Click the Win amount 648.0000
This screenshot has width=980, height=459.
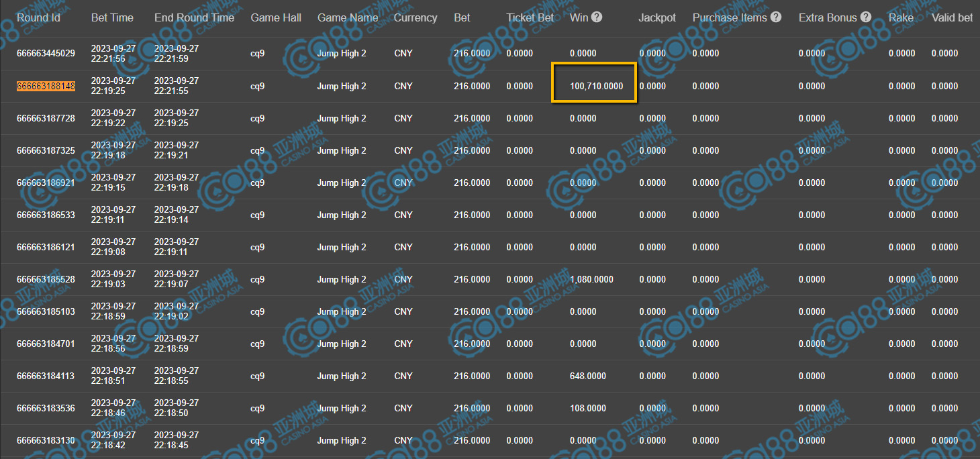(588, 376)
